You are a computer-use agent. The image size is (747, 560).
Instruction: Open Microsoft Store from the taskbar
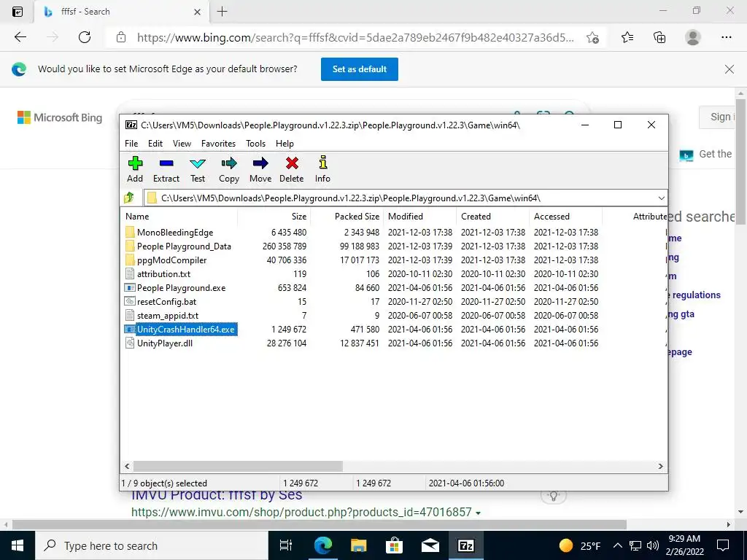pyautogui.click(x=394, y=545)
